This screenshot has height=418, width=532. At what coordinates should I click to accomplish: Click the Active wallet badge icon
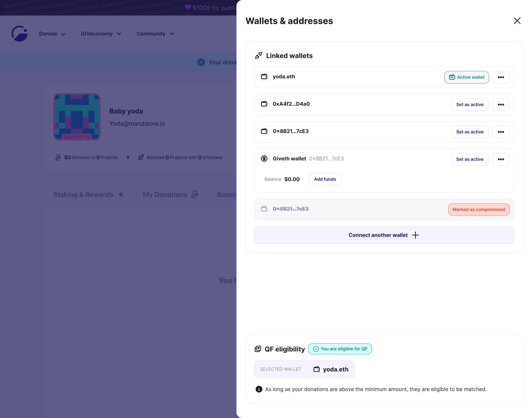pyautogui.click(x=452, y=77)
